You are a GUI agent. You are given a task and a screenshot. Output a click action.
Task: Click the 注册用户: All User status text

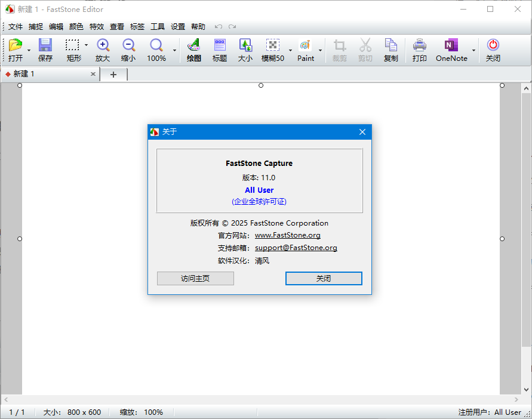click(490, 412)
